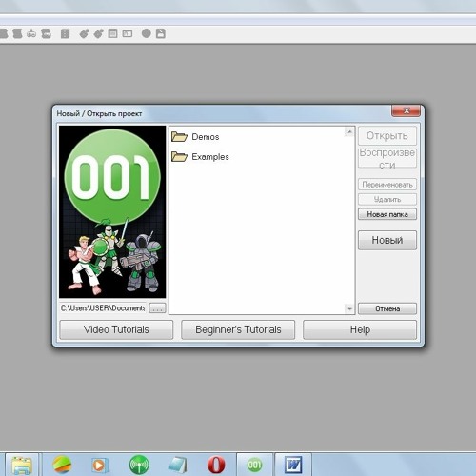This screenshot has height=476, width=476.
Task: Click the Новый button
Action: (x=387, y=240)
